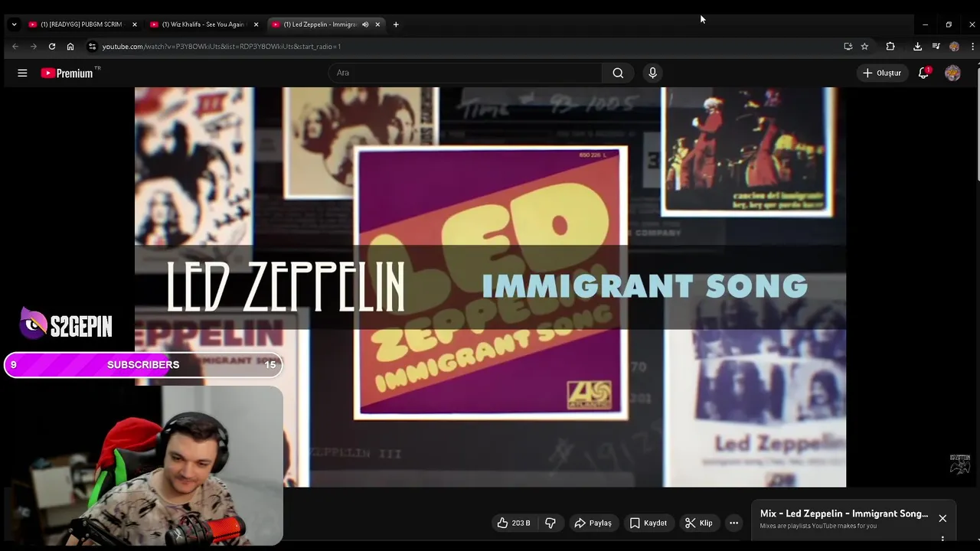Create a clip with Klip button
The height and width of the screenshot is (551, 980).
pos(699,523)
